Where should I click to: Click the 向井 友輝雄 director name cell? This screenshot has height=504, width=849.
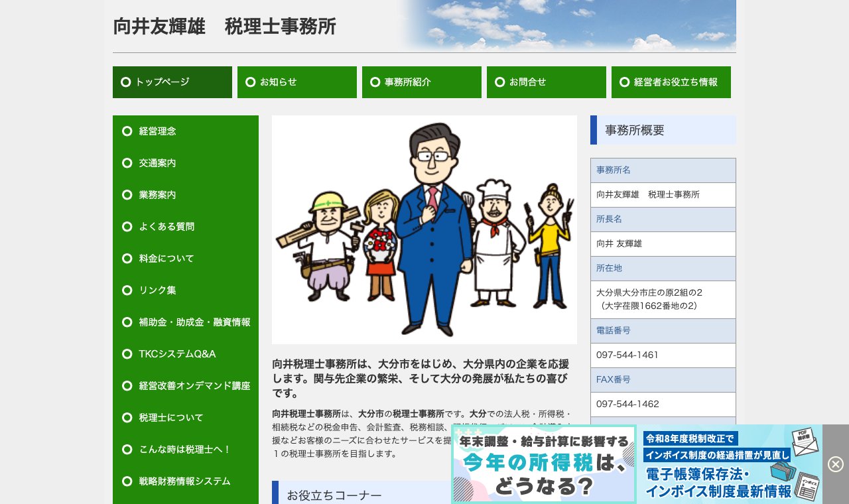(663, 244)
